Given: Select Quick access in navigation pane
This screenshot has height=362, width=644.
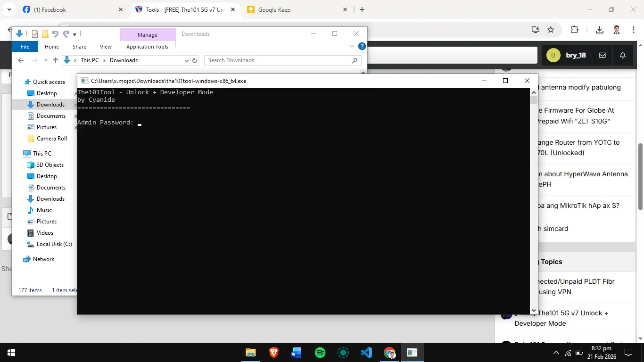Looking at the screenshot, I should (49, 82).
